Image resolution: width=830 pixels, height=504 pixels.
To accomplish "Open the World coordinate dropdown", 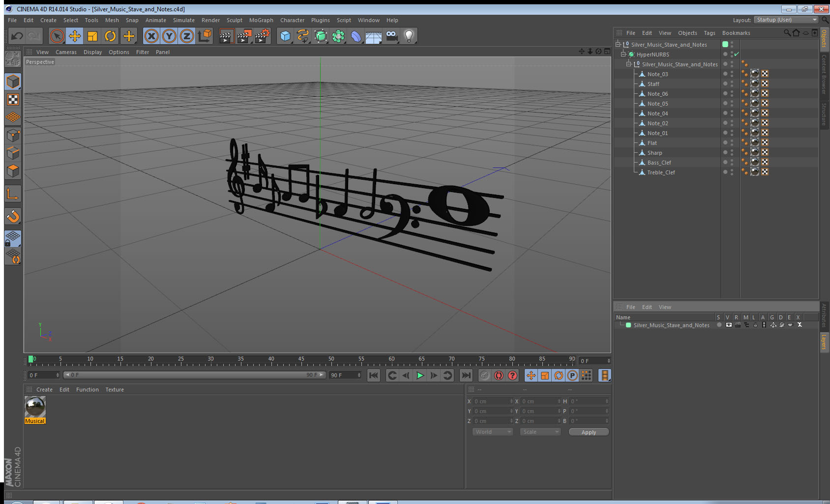I will (493, 432).
